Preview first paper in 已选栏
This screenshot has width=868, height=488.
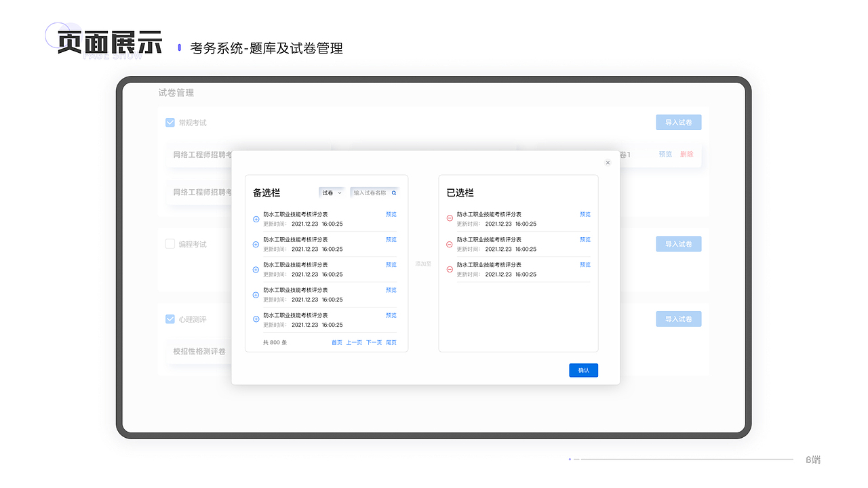click(x=585, y=214)
